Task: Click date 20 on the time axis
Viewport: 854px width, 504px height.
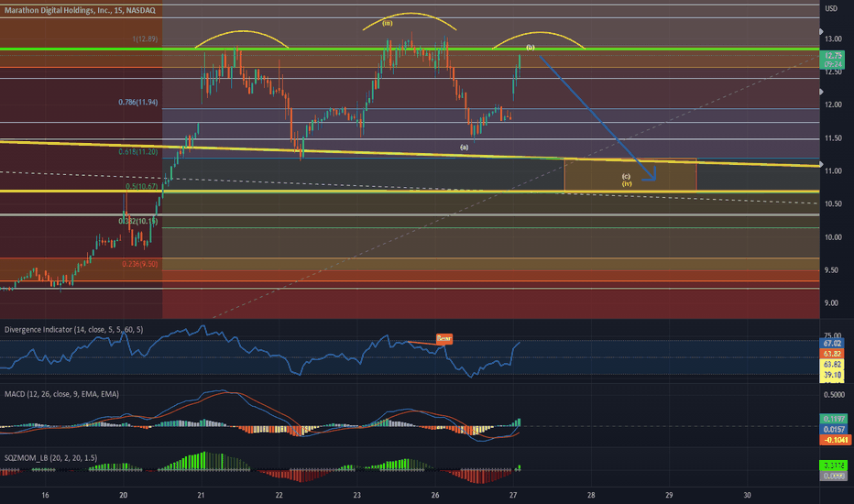Action: pyautogui.click(x=123, y=495)
